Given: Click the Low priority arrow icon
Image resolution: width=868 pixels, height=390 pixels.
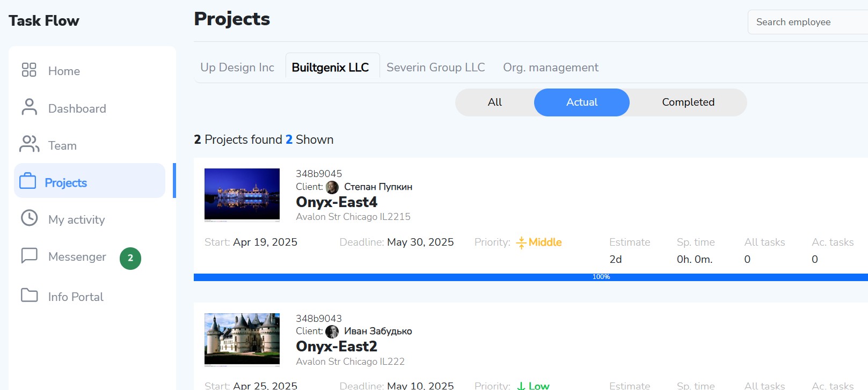Looking at the screenshot, I should click(x=521, y=386).
